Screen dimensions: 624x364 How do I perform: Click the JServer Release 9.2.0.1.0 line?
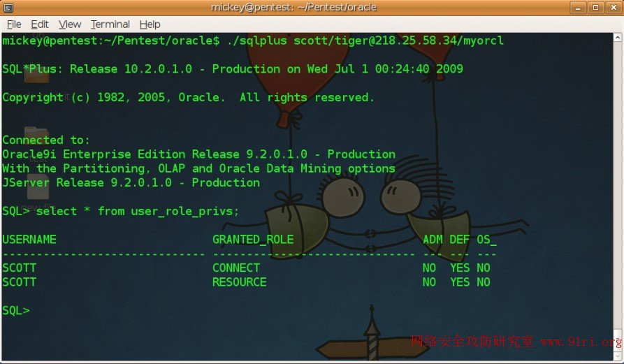[x=131, y=182]
